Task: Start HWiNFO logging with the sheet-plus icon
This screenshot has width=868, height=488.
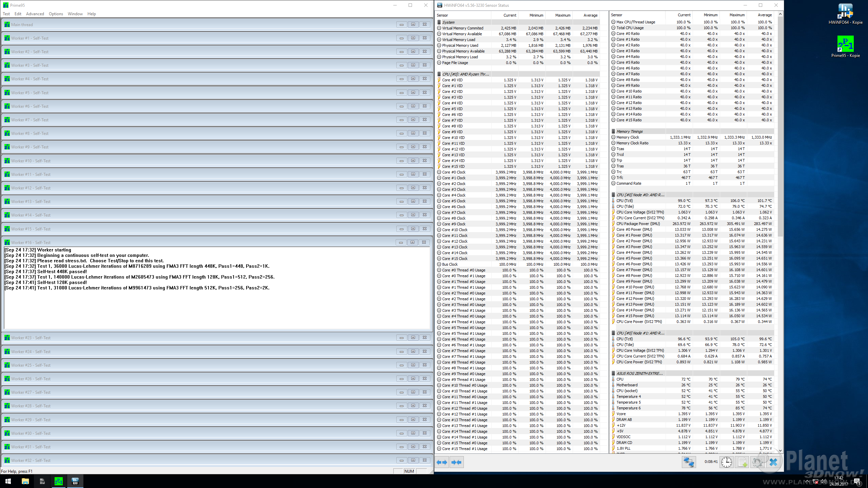Action: coord(742,462)
